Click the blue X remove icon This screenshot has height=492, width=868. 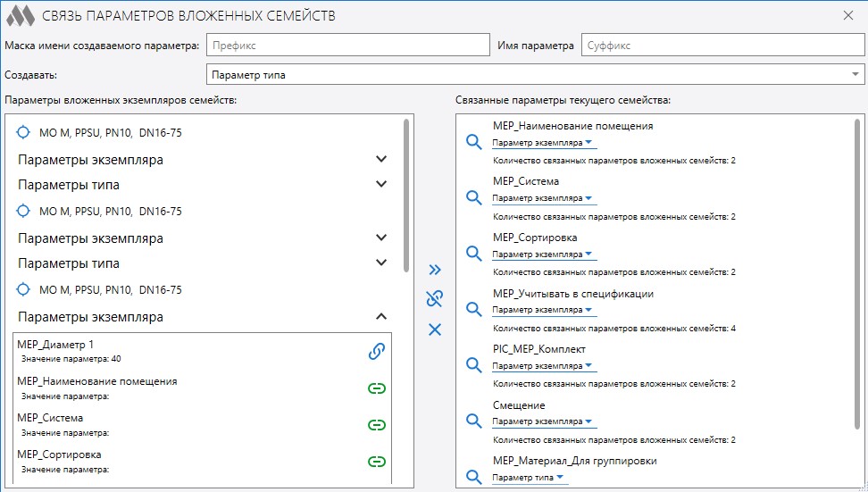[x=435, y=329]
